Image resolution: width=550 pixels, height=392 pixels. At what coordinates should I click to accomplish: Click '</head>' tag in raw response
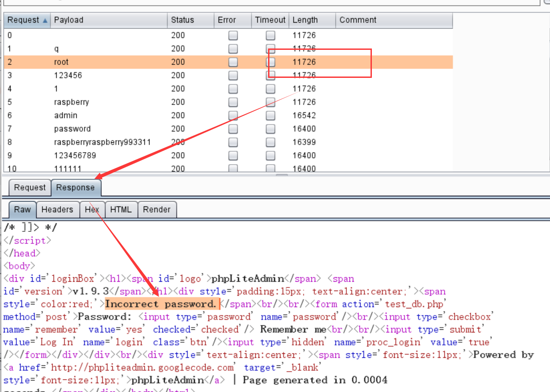point(22,253)
